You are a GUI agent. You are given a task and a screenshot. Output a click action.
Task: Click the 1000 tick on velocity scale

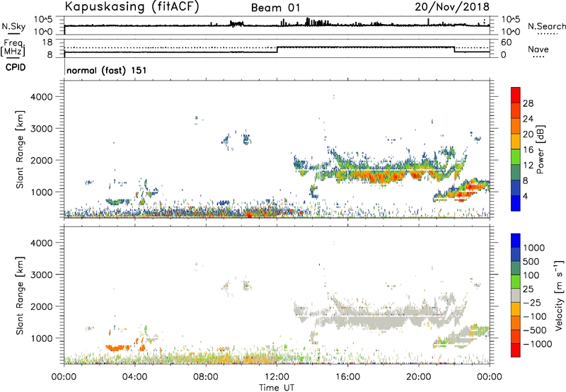click(x=534, y=248)
